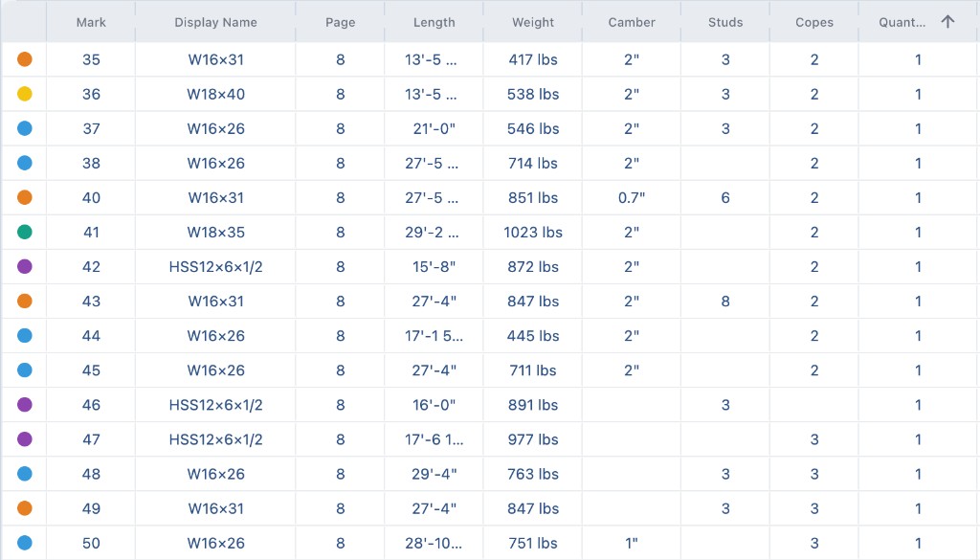Click the sort ascending arrow icon
Screen dimensions: 980x560
[x=947, y=22]
